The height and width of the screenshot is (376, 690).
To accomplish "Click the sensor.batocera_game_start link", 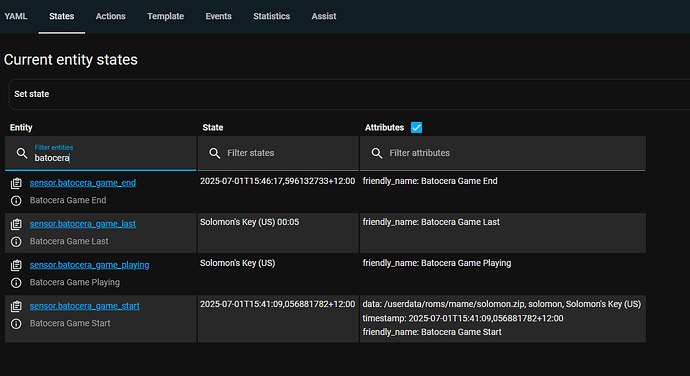I will tap(84, 306).
